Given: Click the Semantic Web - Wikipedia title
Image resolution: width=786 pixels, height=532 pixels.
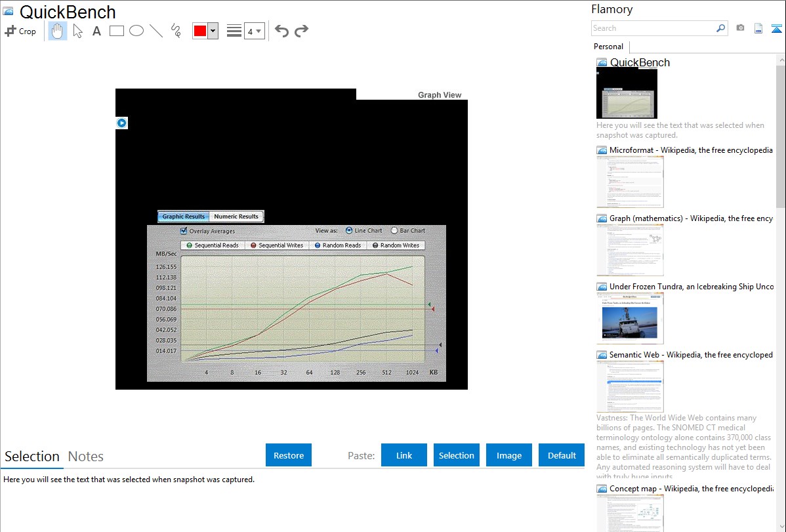Looking at the screenshot, I should (691, 355).
